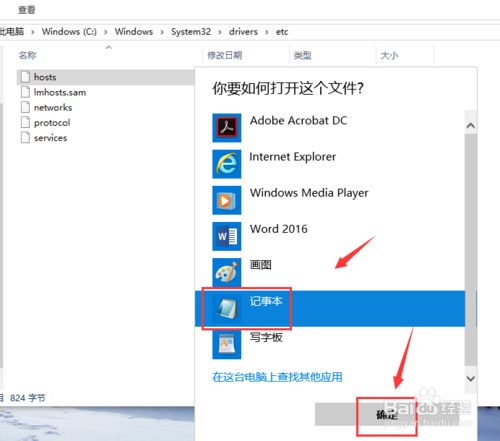
Task: Select etc in the address path
Action: click(282, 32)
